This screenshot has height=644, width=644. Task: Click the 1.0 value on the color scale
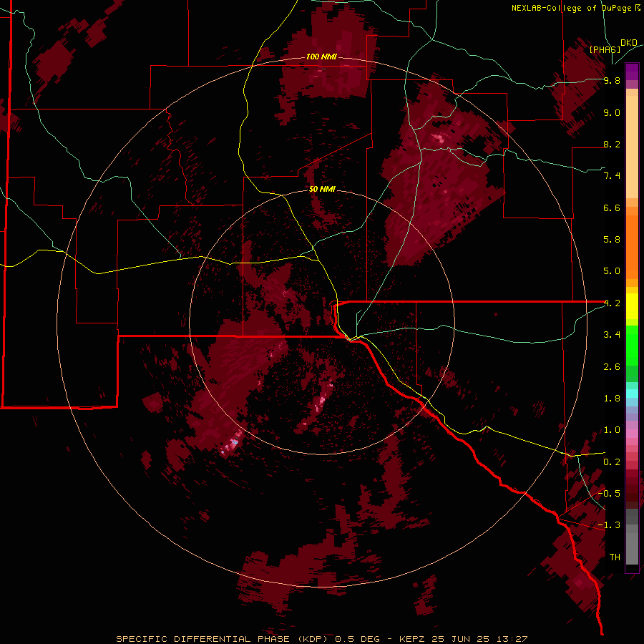tap(612, 430)
